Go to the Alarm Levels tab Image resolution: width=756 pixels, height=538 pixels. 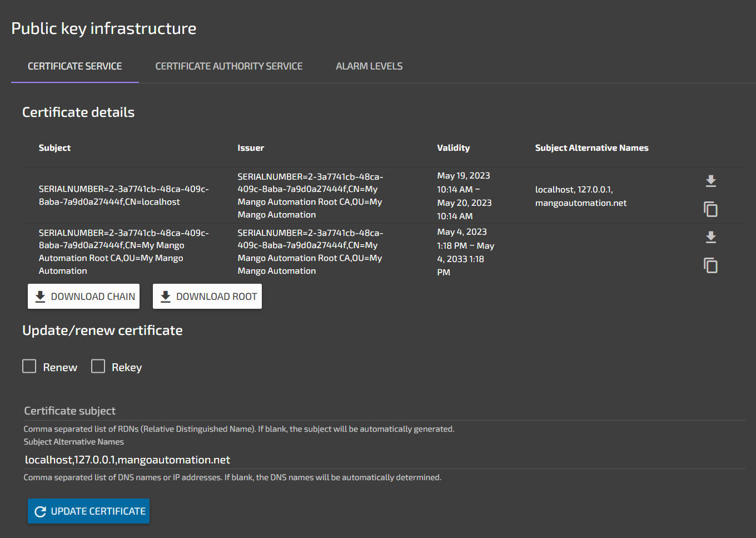369,66
